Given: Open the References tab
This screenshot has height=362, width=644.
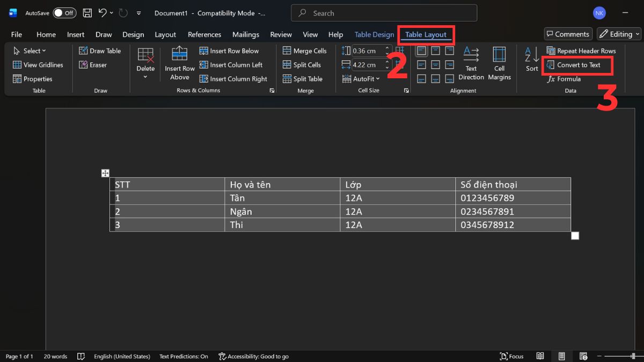Looking at the screenshot, I should 204,34.
